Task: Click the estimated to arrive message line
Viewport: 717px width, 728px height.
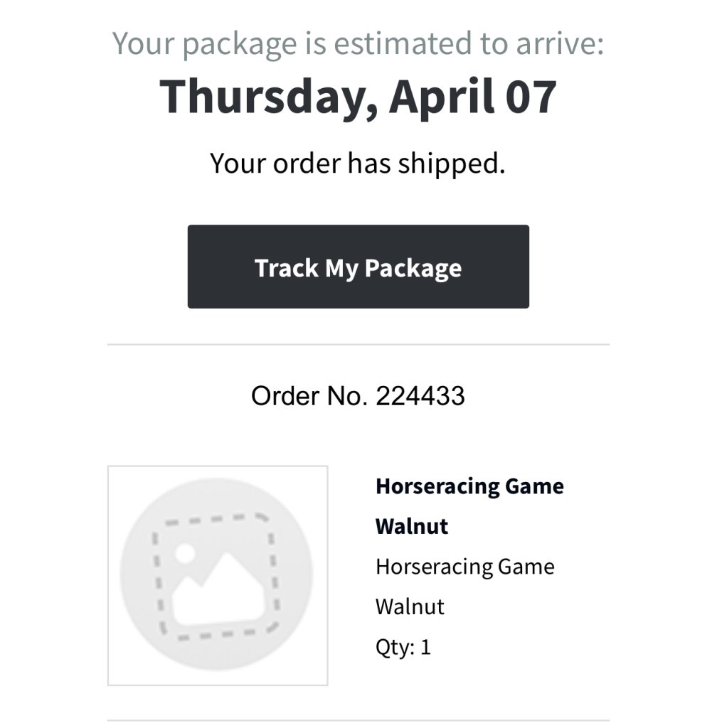Action: click(x=358, y=44)
